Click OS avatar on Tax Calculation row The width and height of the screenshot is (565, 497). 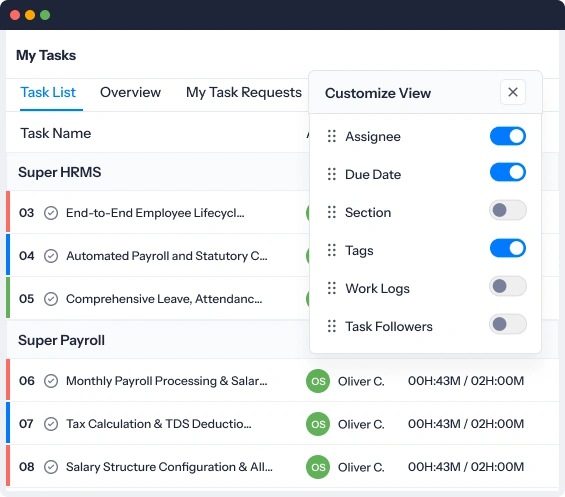[318, 424]
